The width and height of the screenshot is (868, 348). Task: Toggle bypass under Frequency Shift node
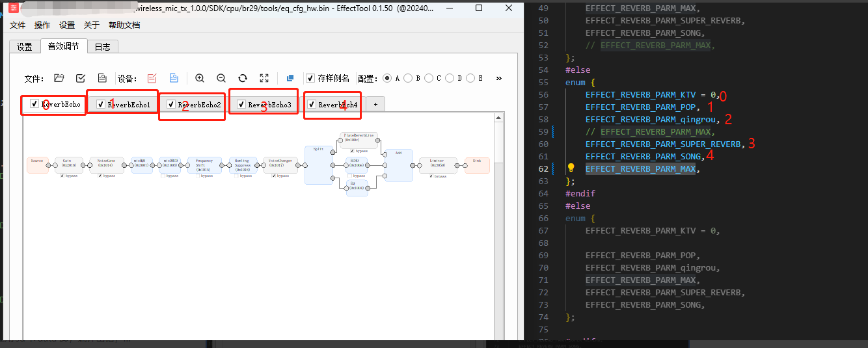click(198, 176)
